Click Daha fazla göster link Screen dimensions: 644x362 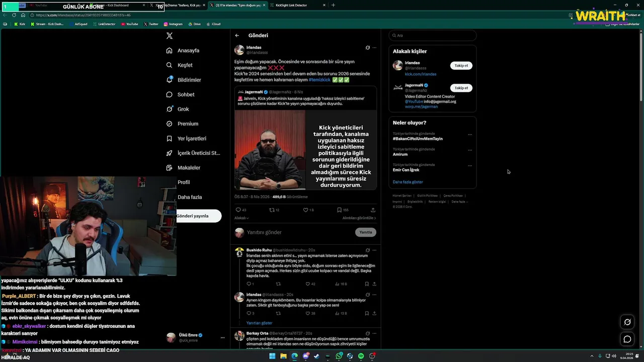click(408, 182)
